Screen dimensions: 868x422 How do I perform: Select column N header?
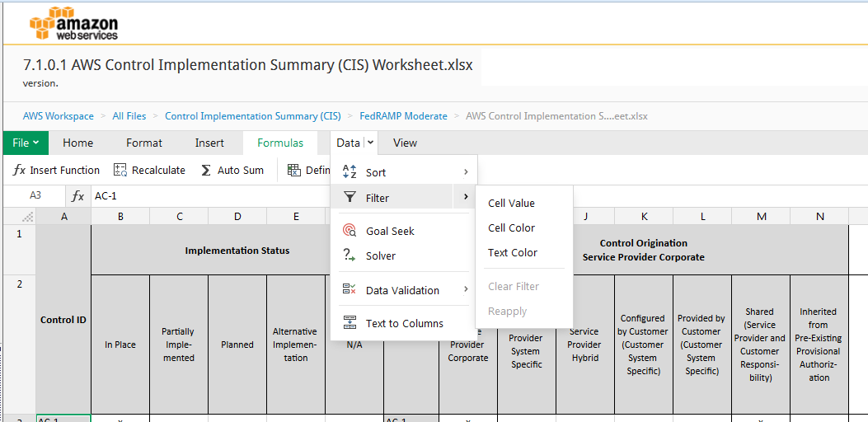pos(820,217)
